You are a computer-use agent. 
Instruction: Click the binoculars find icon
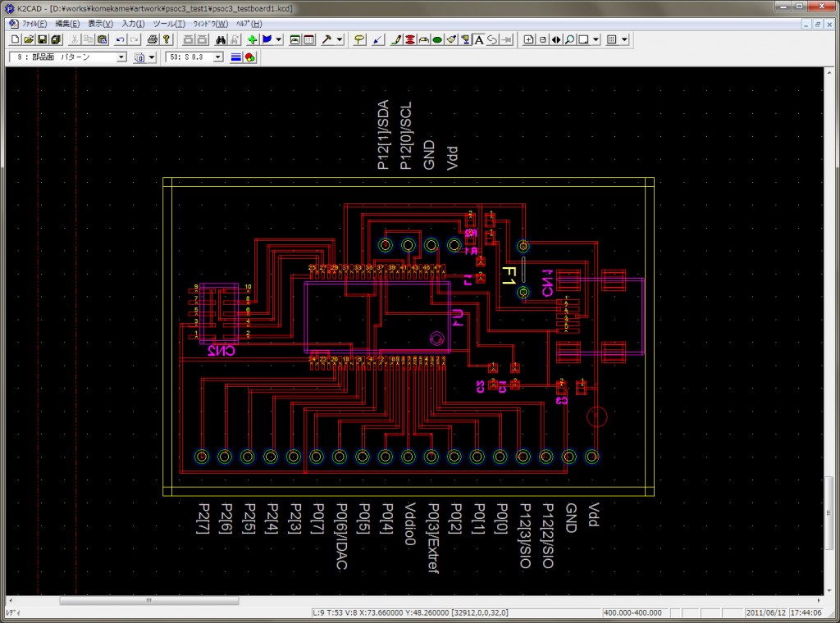tap(221, 39)
